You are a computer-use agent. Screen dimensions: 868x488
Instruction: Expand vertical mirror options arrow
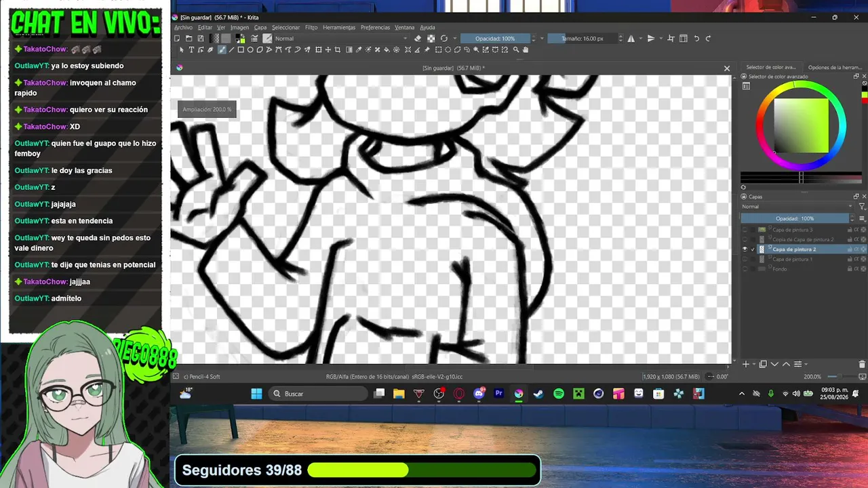pos(660,39)
